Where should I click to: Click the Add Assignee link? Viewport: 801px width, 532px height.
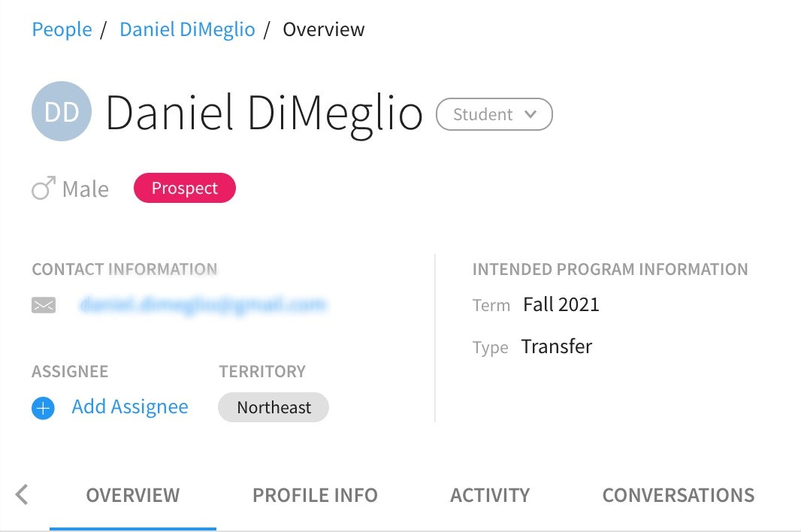coord(129,407)
